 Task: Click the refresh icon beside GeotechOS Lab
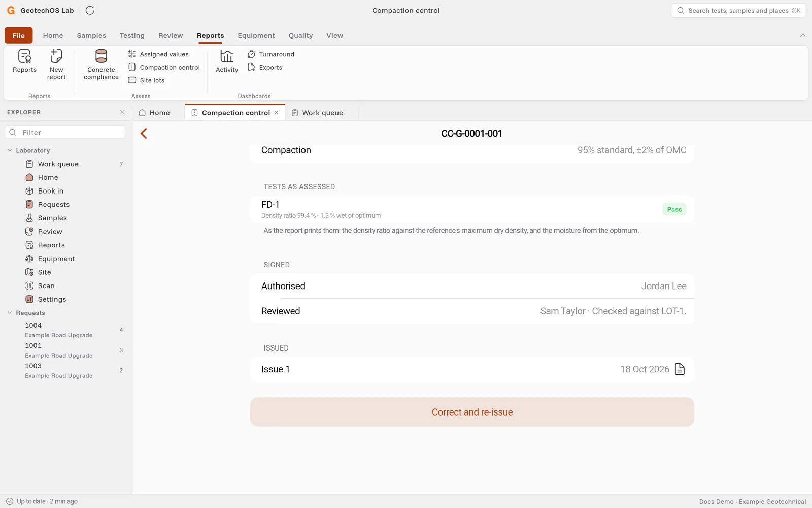tap(90, 10)
